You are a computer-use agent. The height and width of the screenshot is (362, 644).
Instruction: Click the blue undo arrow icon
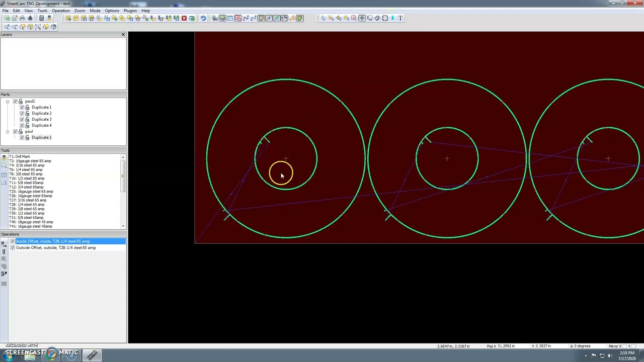click(203, 18)
